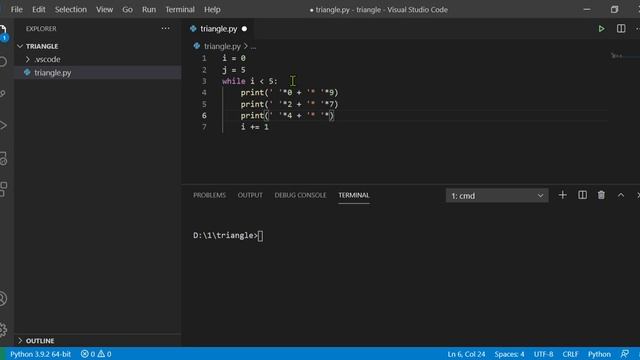The width and height of the screenshot is (640, 360).
Task: Open the Search view in activity bar
Action: [x=3, y=62]
